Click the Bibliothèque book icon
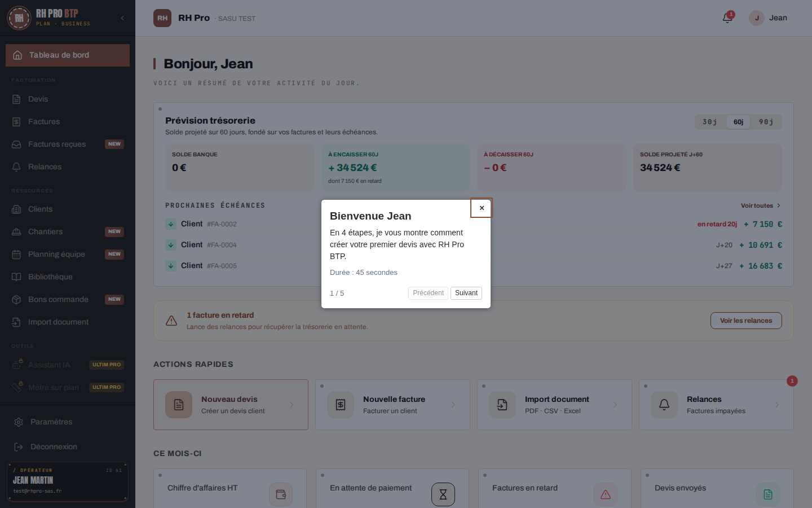The height and width of the screenshot is (508, 812). 16,277
